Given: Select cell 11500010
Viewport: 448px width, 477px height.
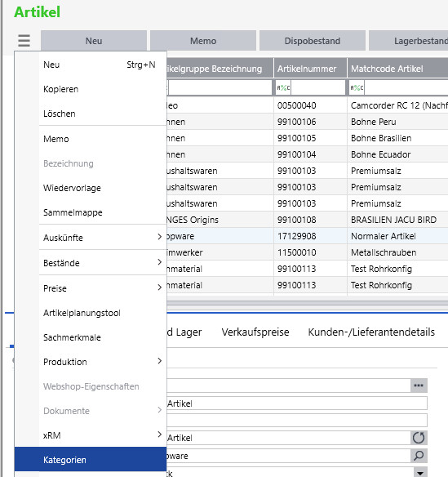Looking at the screenshot, I should click(x=310, y=252).
